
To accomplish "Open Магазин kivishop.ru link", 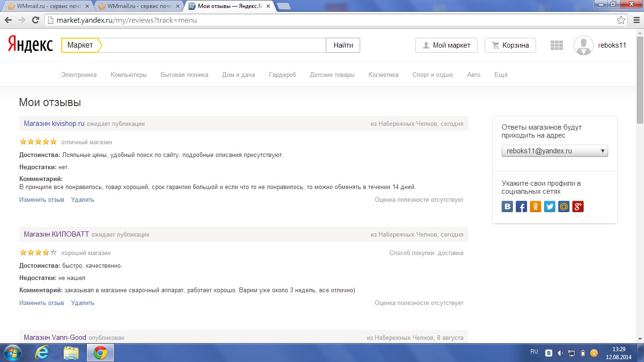I will click(54, 123).
